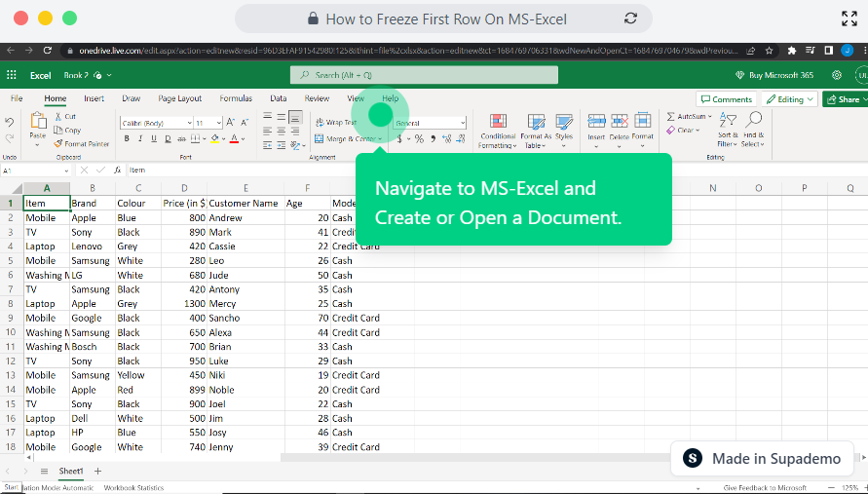Open the all sheets list icon
This screenshot has width=868, height=494.
tap(44, 472)
